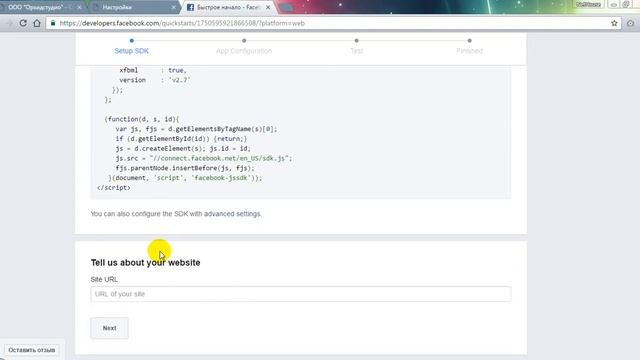Go to the App Configuration step
This screenshot has height=360, width=640.
click(244, 51)
